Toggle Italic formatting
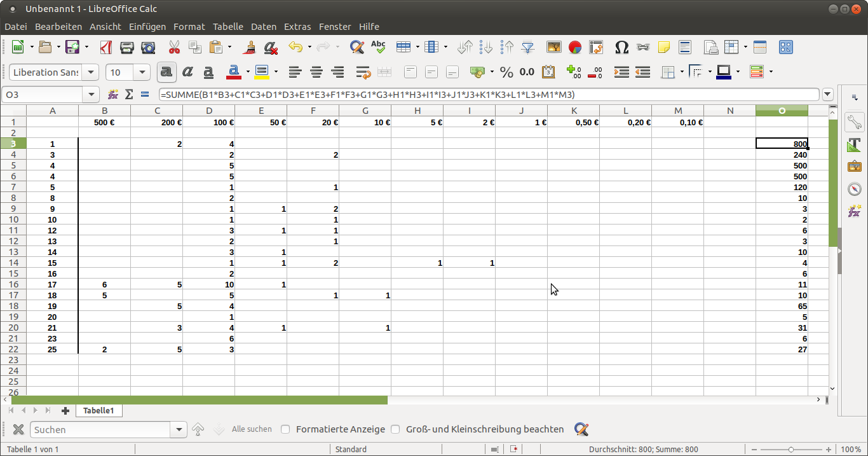Viewport: 868px width, 456px height. (x=187, y=72)
